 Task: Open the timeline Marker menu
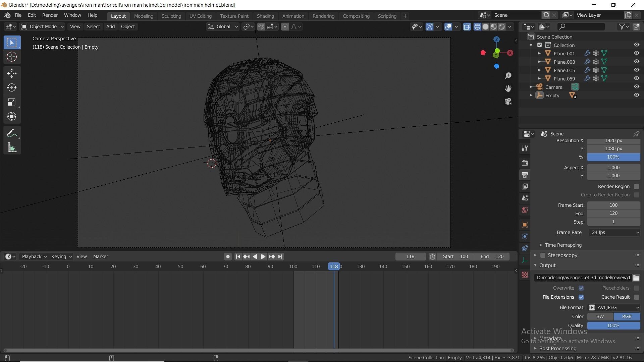point(101,256)
